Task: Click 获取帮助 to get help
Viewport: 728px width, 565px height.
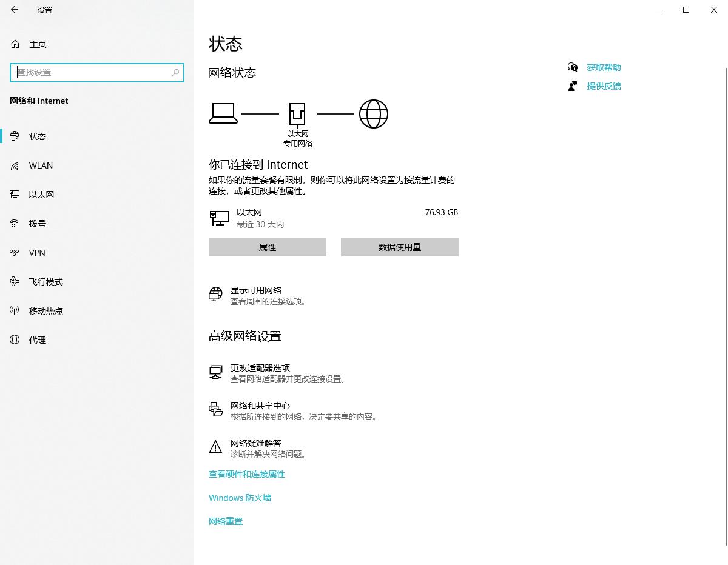Action: click(x=604, y=67)
